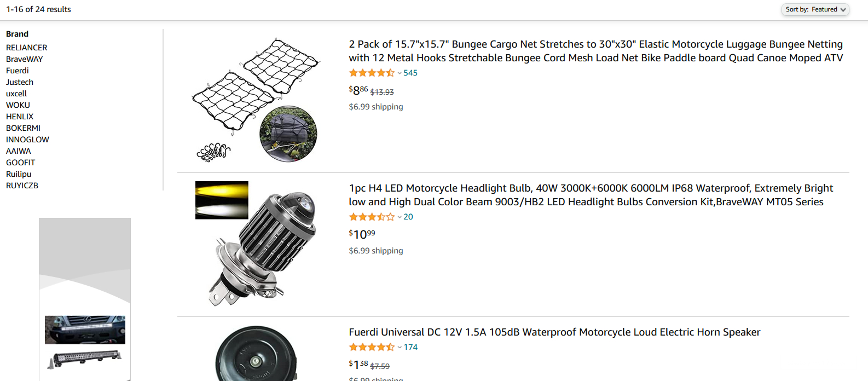This screenshot has height=381, width=868.
Task: Open the bungee cargo net product image
Action: 255,100
